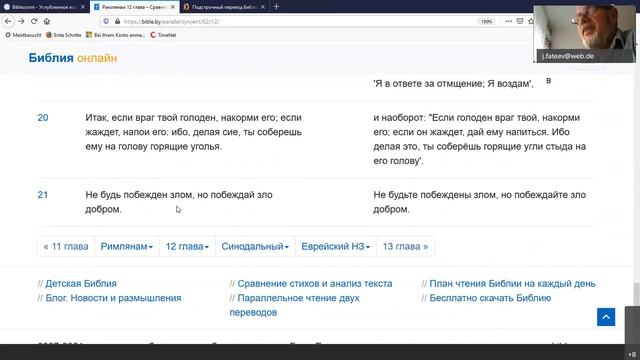Go to next chapter 13 глава »
Screen dimensions: 640x360
coord(405,247)
